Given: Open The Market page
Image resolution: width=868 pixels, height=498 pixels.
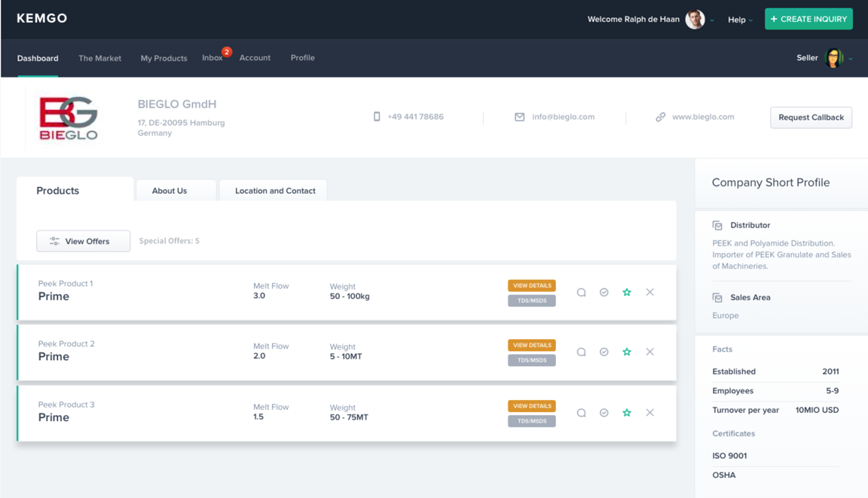Looking at the screenshot, I should point(99,58).
